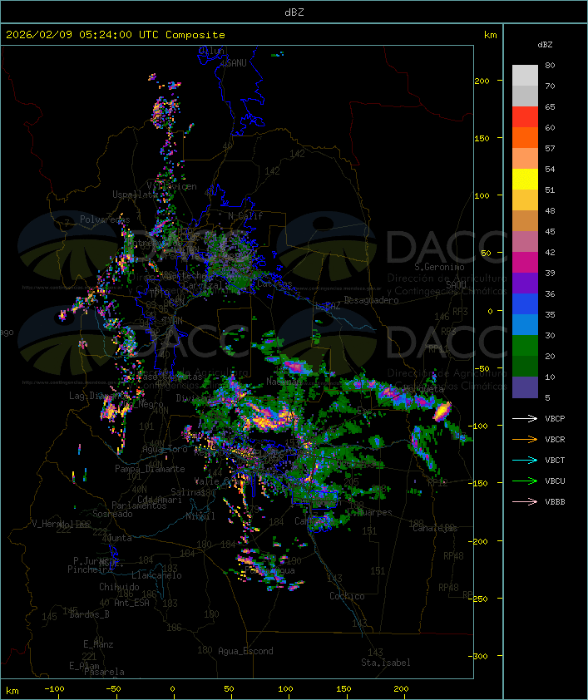Click the Nihuil place label
The height and width of the screenshot is (700, 588).
200,516
